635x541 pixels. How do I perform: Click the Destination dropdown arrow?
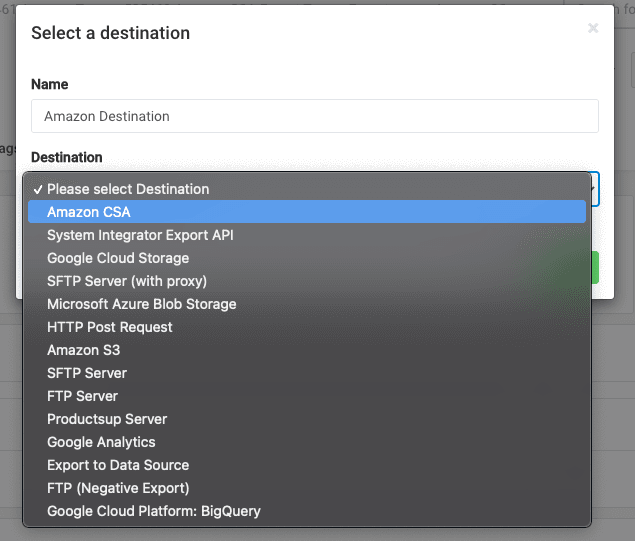click(x=593, y=188)
